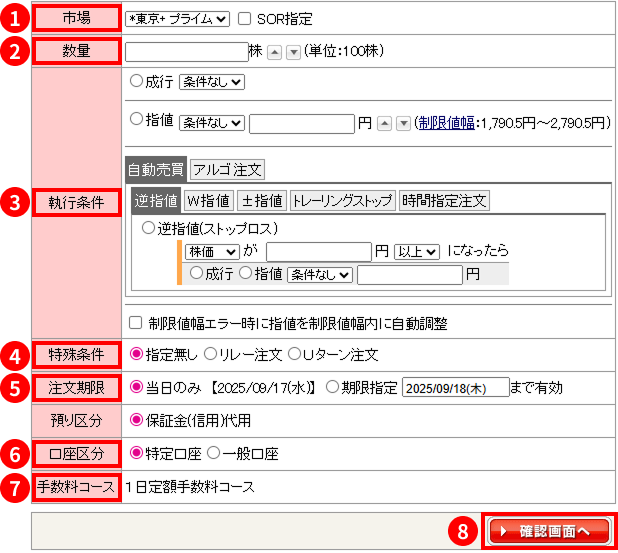The height and width of the screenshot is (553, 618).
Task: Open the 以上 comparison dropdown
Action: pos(417,251)
